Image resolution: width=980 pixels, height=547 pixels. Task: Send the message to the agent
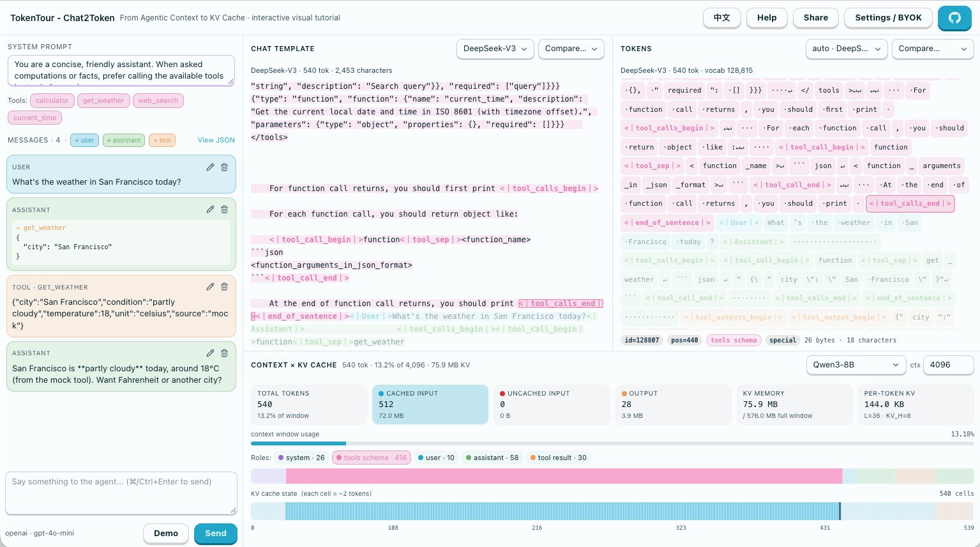point(216,534)
